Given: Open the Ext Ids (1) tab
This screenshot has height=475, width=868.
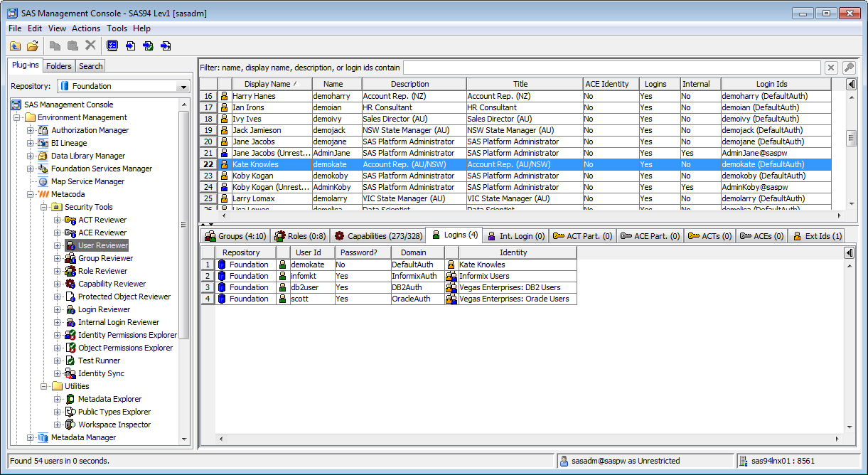Looking at the screenshot, I should pos(817,235).
